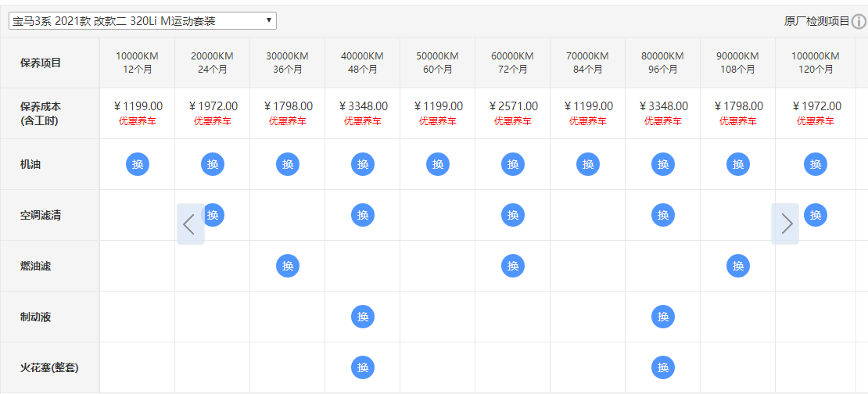Open 优惠养车 link under 70000KM cost
Image resolution: width=868 pixels, height=394 pixels.
click(588, 121)
